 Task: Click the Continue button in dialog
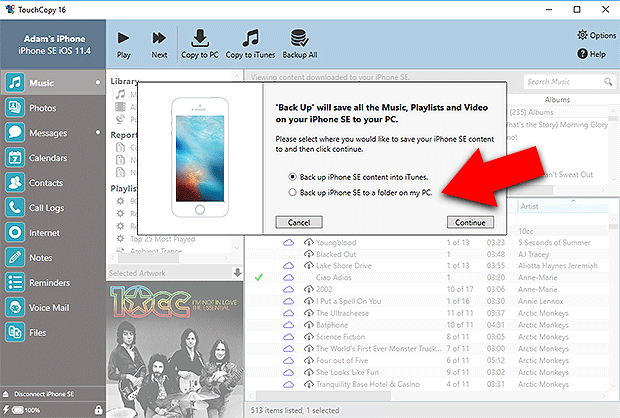pos(470,222)
